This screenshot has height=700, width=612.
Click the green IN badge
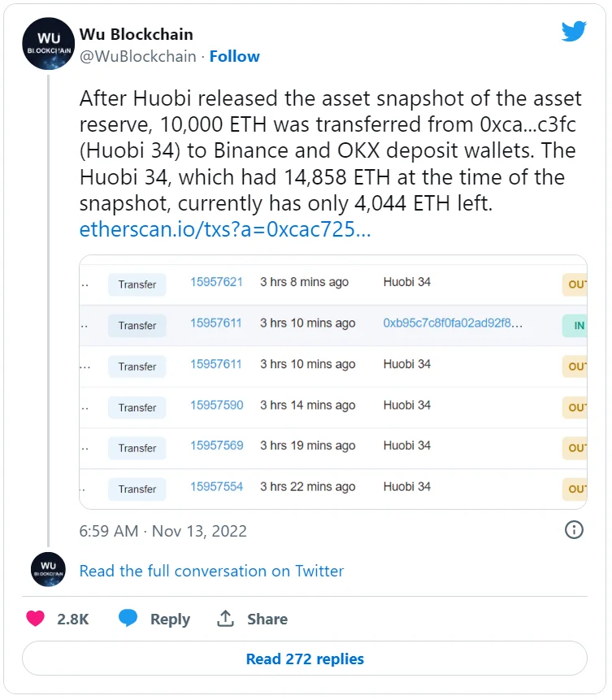pos(575,326)
